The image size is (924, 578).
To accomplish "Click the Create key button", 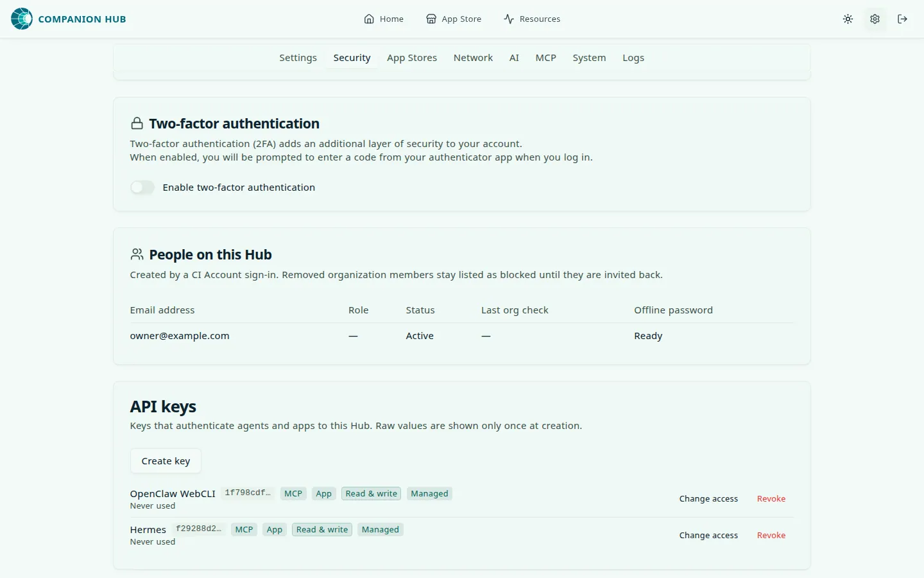I will 166,461.
